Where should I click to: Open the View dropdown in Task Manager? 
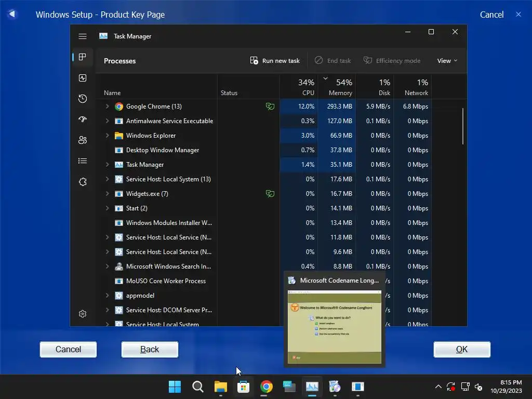(447, 61)
